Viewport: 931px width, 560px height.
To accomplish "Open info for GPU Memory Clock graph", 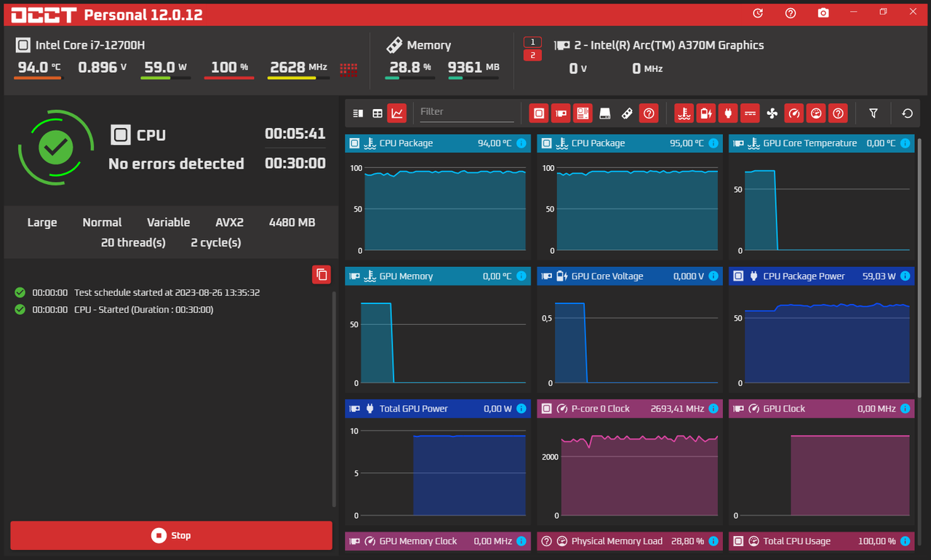I will click(521, 541).
